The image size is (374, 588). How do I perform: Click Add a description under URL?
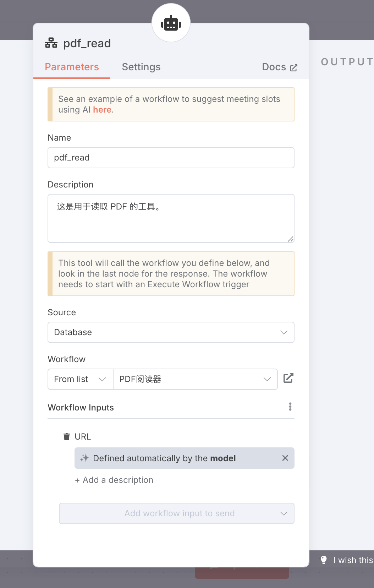click(114, 480)
